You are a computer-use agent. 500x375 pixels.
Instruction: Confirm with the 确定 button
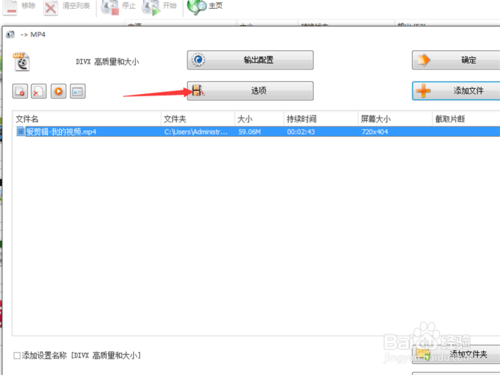(456, 60)
